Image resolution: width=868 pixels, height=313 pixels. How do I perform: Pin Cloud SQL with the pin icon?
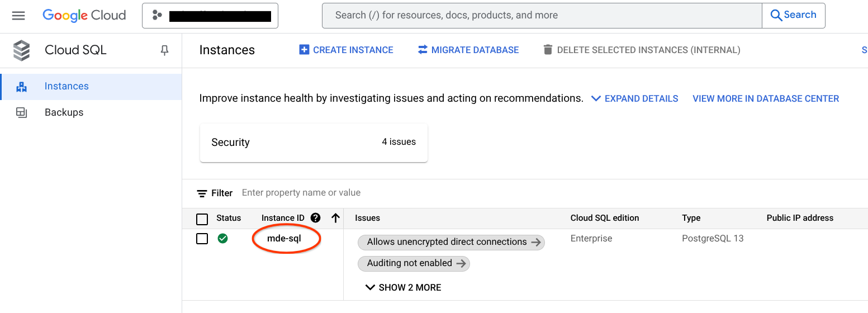[164, 51]
